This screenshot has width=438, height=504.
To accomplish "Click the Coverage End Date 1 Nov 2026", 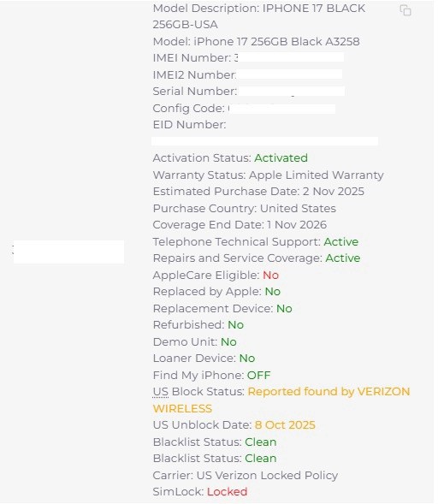I will [x=240, y=225].
